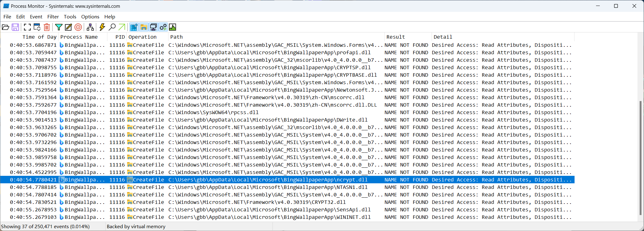The image size is (644, 231).
Task: Open the Event menu
Action: (x=36, y=17)
